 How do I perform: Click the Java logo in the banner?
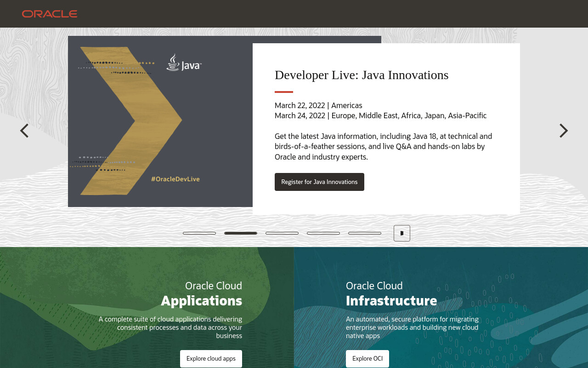point(184,63)
